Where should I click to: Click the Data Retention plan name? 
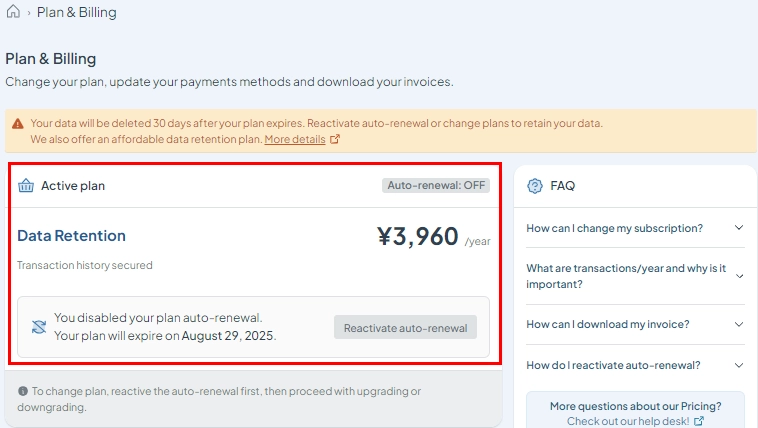point(72,236)
